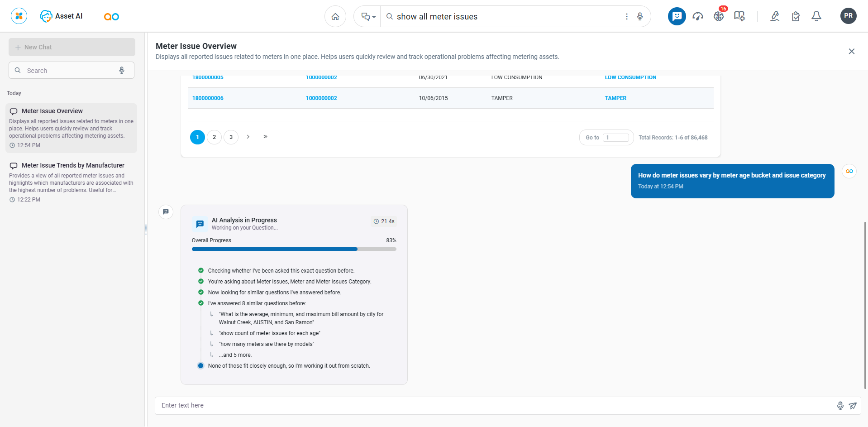This screenshot has height=427, width=868.
Task: Open the Meter Issue Overview chat
Action: click(72, 128)
